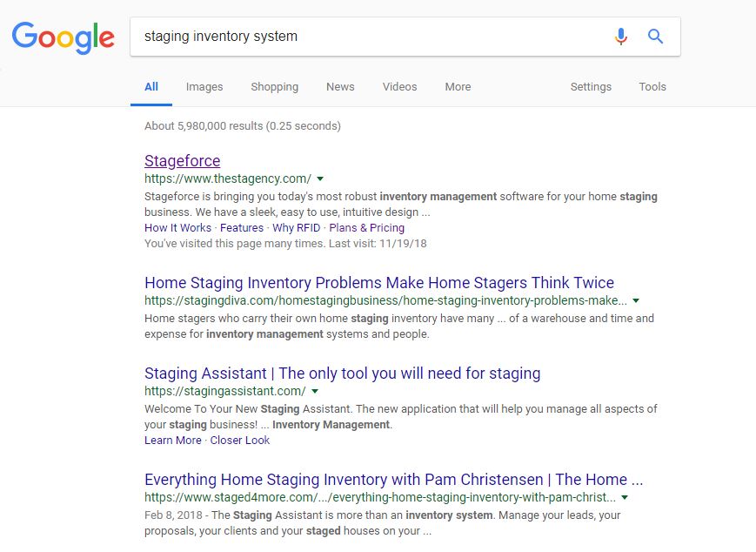Open the Features sitelink
The width and height of the screenshot is (756, 552).
(x=242, y=228)
